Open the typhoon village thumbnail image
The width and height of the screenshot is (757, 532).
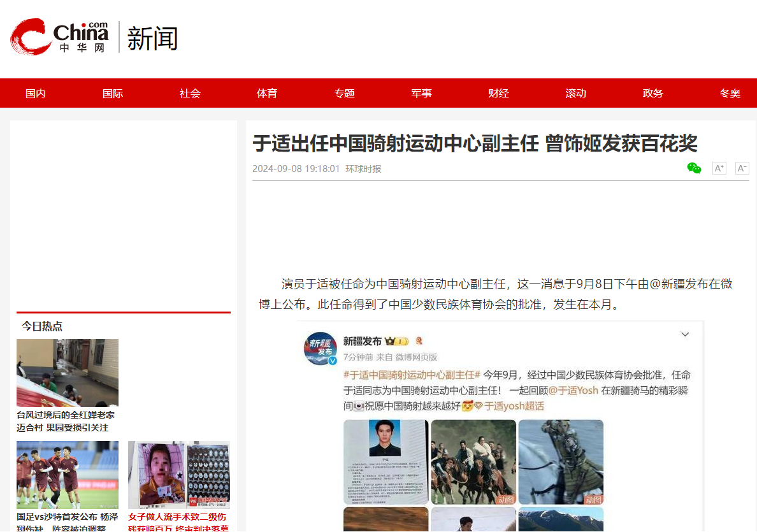click(68, 373)
